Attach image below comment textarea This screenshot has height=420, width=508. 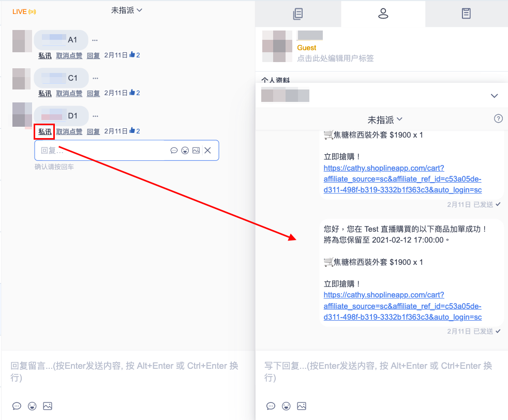(x=48, y=406)
